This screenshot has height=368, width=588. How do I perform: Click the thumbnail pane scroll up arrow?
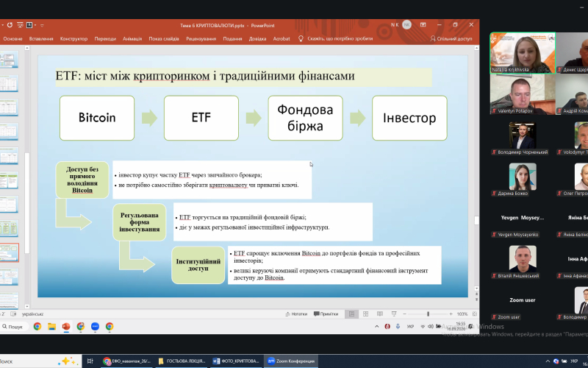tap(27, 48)
